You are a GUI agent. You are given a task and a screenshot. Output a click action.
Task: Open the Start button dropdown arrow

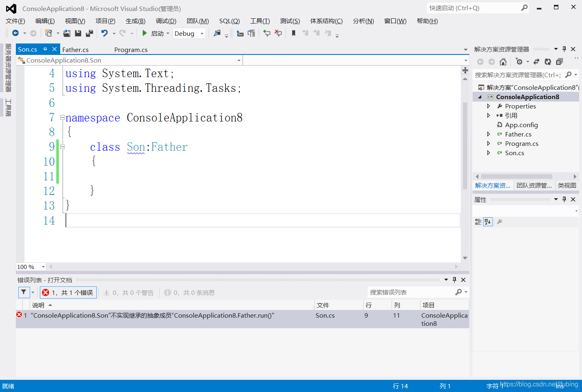pyautogui.click(x=168, y=33)
